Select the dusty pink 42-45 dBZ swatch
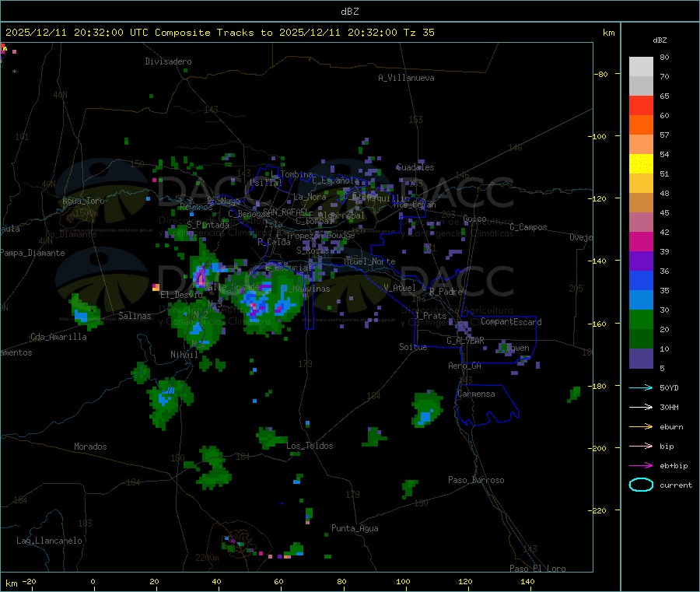700x592 pixels. pos(641,222)
